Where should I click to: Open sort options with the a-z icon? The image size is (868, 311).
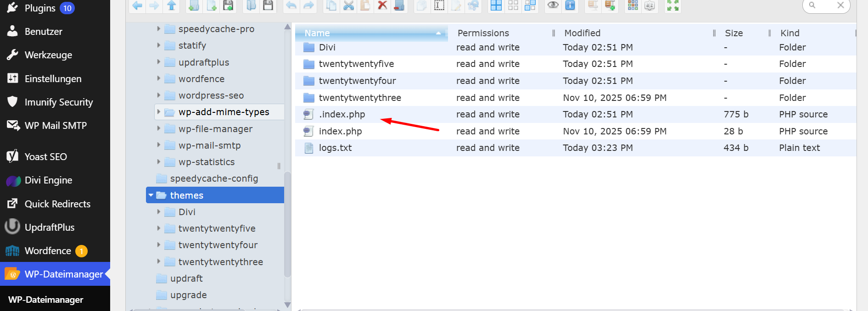tap(650, 6)
